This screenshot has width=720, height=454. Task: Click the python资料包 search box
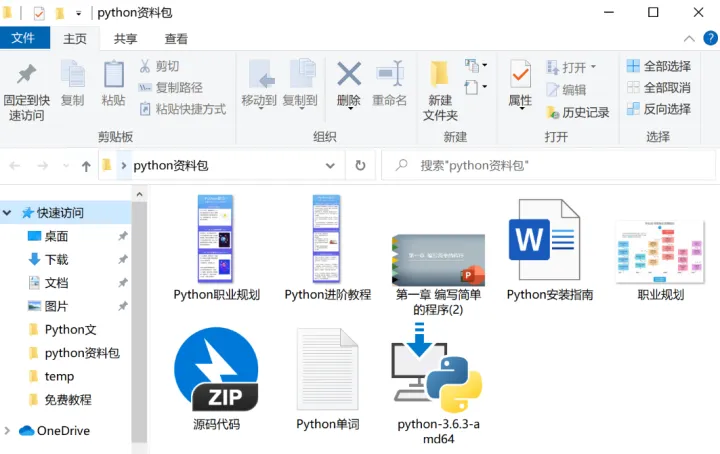pos(549,165)
